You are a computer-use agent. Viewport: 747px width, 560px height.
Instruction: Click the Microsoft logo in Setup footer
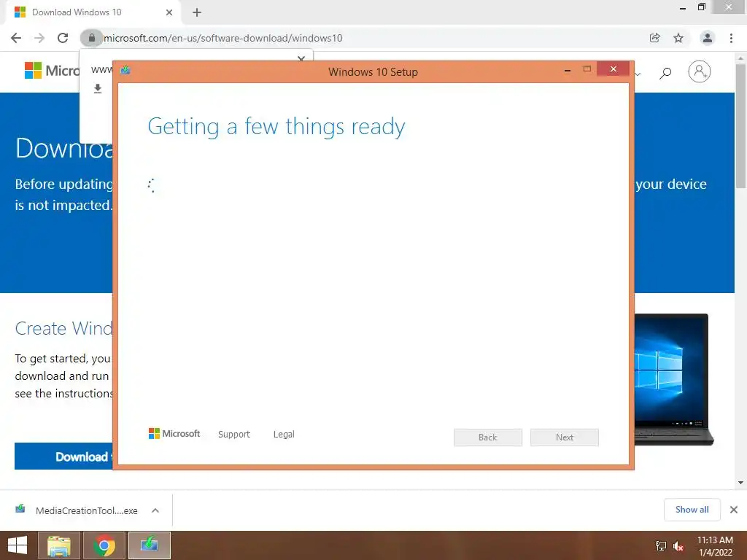click(174, 434)
